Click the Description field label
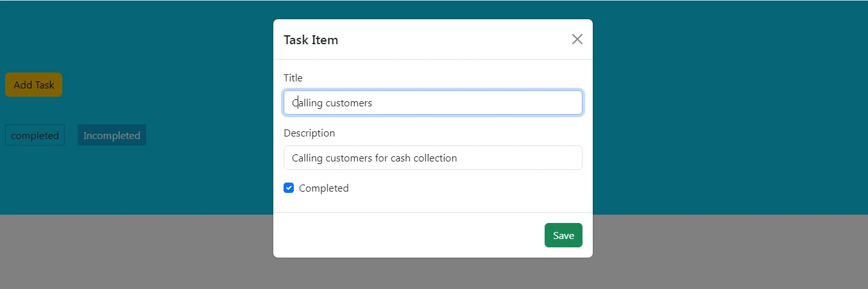The height and width of the screenshot is (289, 868). click(x=309, y=133)
